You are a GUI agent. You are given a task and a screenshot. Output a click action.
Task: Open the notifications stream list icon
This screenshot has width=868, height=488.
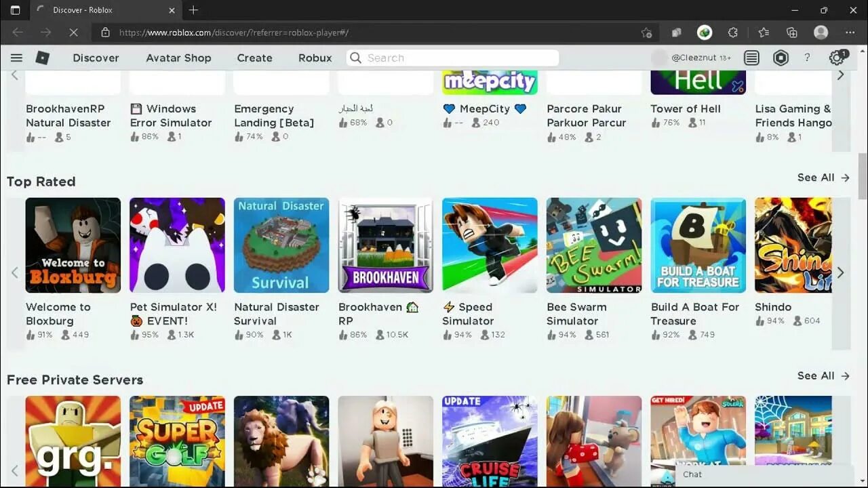tap(751, 58)
